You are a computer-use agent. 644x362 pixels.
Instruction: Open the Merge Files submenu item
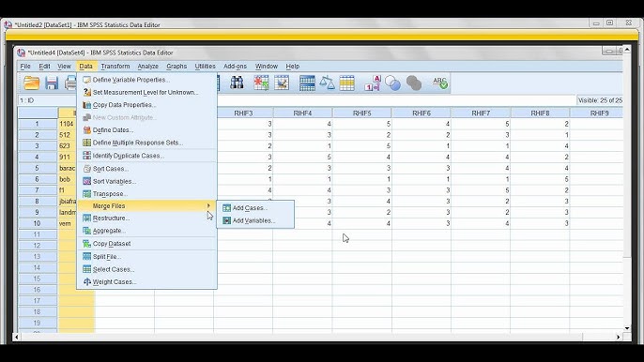coord(146,205)
